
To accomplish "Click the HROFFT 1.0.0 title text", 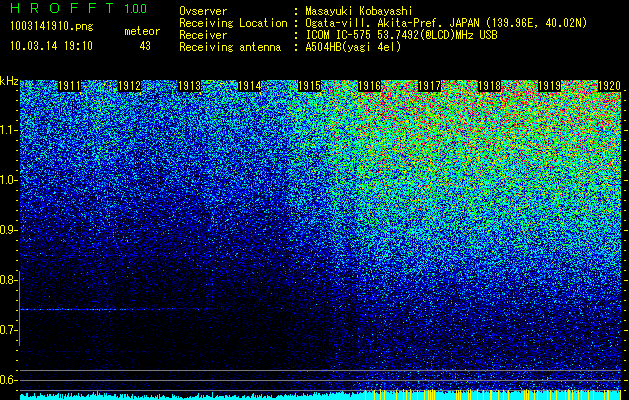I will tap(79, 8).
